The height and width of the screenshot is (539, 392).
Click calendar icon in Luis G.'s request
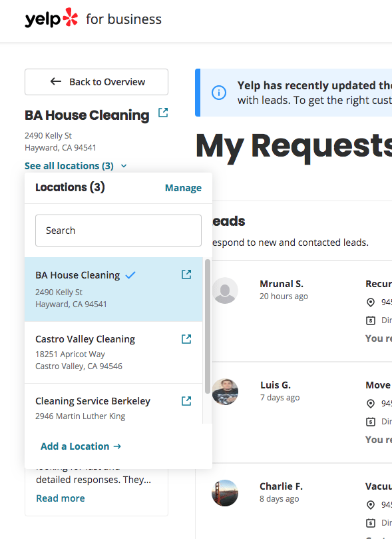click(x=371, y=422)
